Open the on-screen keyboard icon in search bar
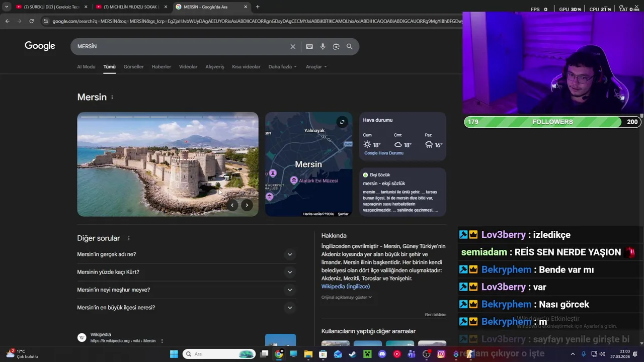Image resolution: width=644 pixels, height=362 pixels. (x=309, y=46)
